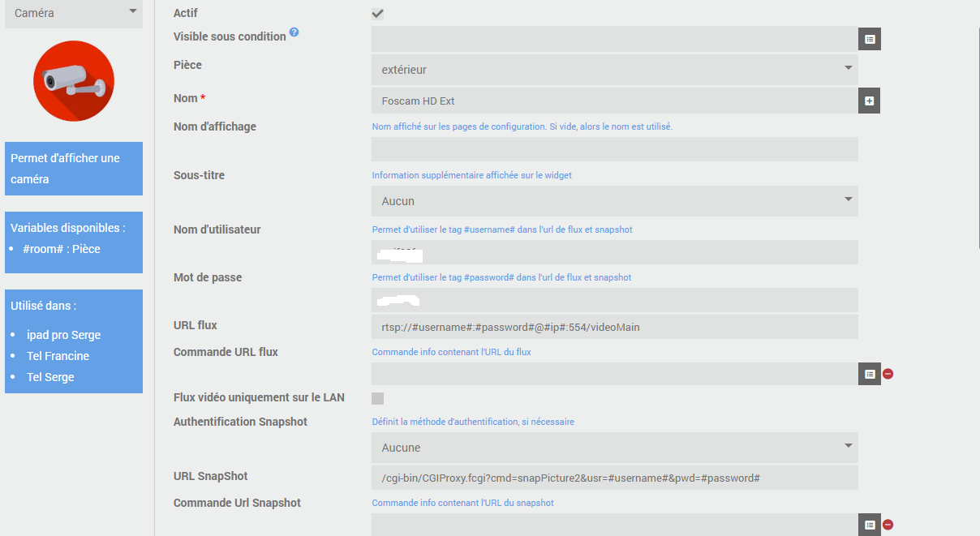
Task: Expand the Sous-titre dropdown set to Aucun
Action: click(614, 200)
